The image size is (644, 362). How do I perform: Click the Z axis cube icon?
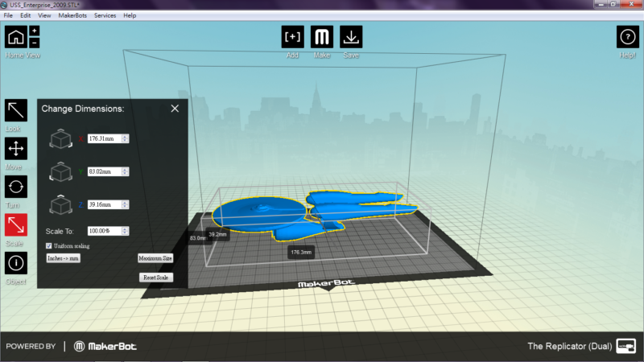61,204
